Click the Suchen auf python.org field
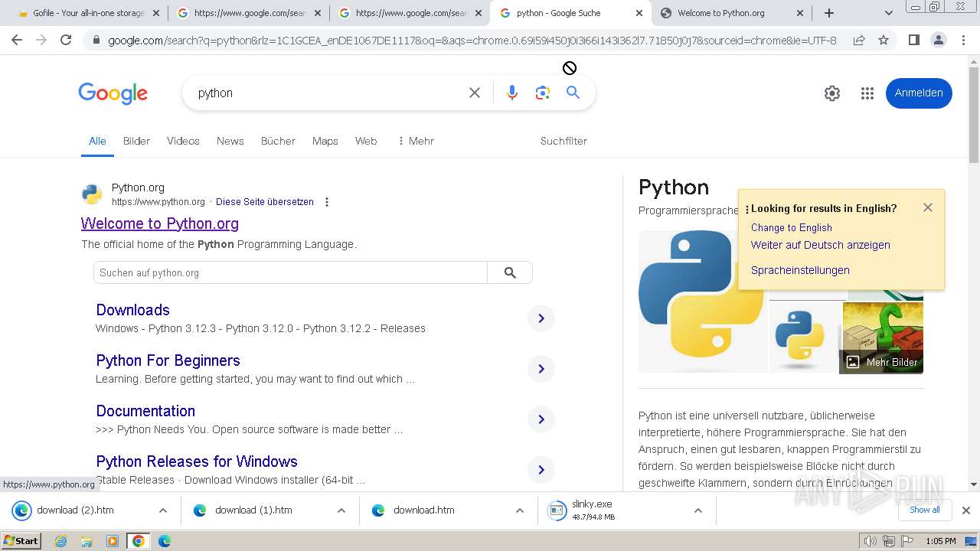Screen dimensions: 980x551 click(290, 272)
